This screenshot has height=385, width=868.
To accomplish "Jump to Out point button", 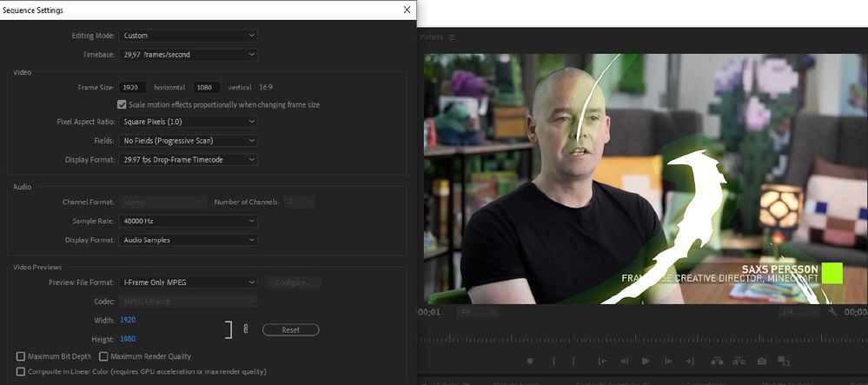I will (x=690, y=362).
